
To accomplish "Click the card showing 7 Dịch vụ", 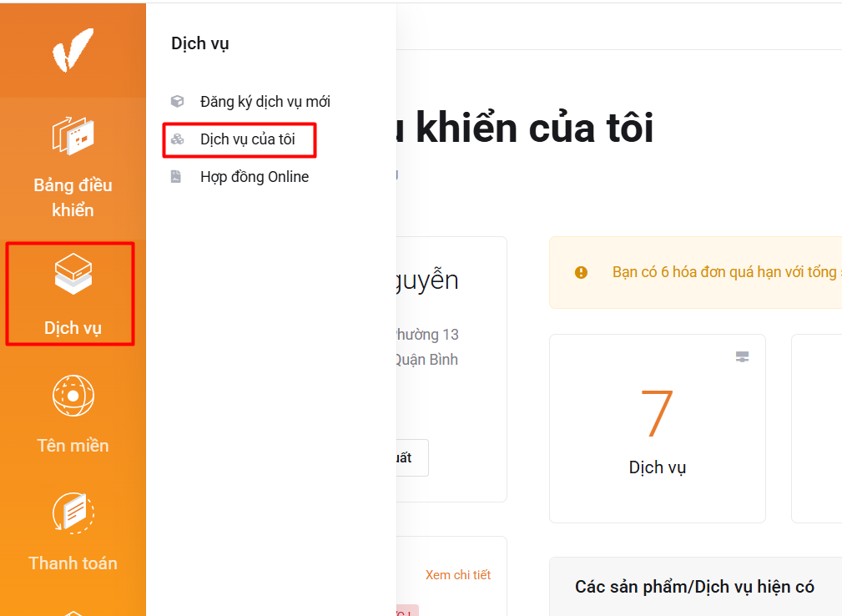I will pos(657,428).
